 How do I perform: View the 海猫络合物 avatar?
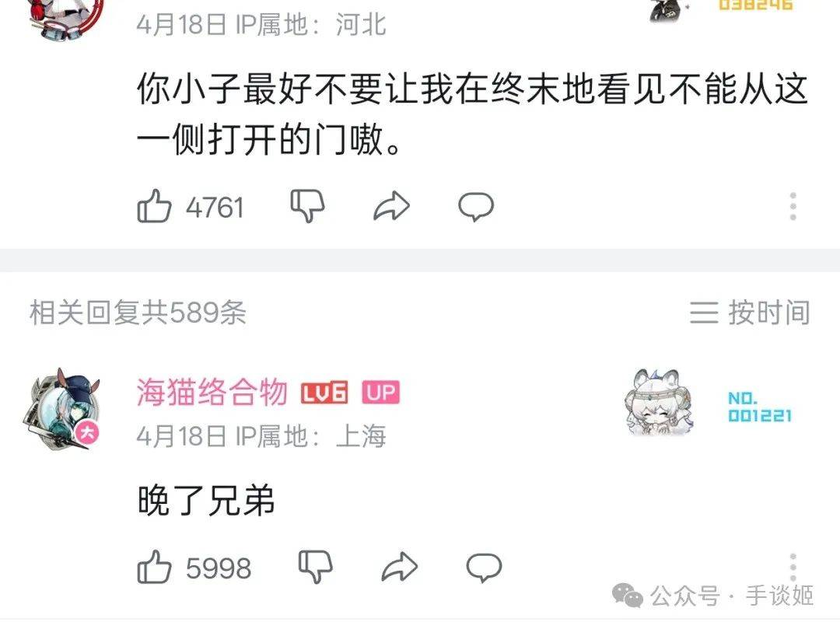coord(63,410)
